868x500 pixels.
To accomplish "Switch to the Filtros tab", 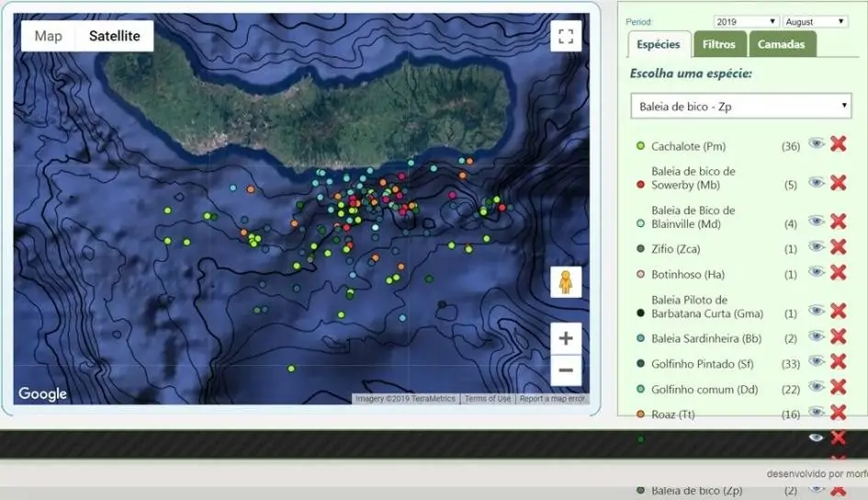I will point(718,44).
